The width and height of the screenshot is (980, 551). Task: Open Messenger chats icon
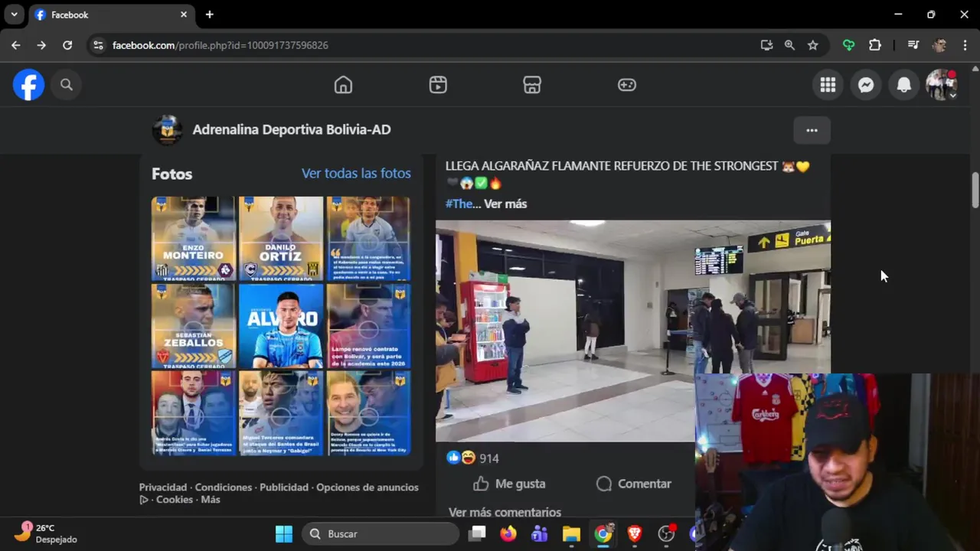click(866, 85)
